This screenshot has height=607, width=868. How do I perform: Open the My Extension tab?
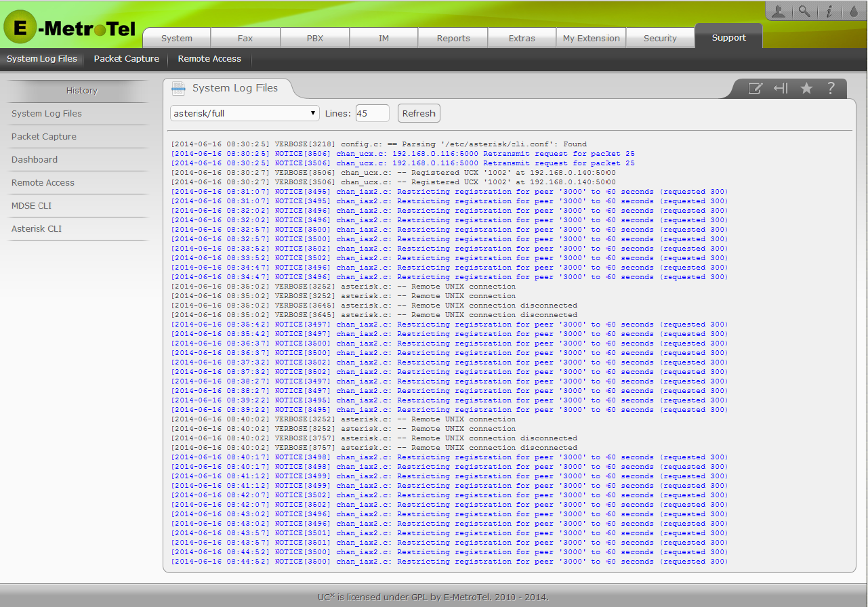click(592, 38)
